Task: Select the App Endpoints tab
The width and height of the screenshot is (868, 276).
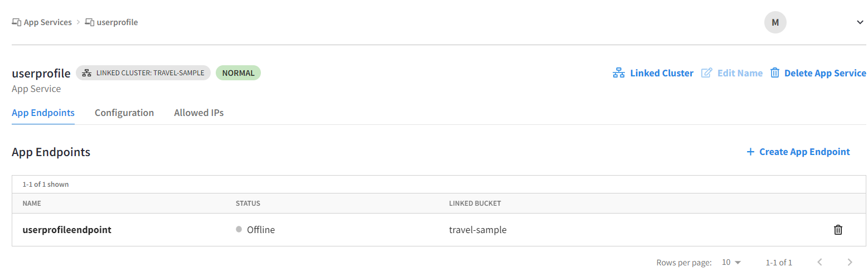Action: (43, 113)
